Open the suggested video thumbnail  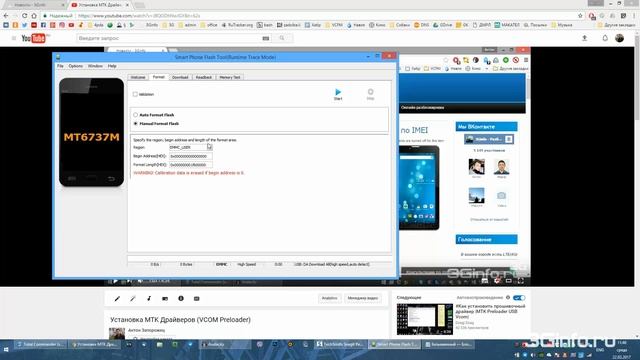[424, 319]
